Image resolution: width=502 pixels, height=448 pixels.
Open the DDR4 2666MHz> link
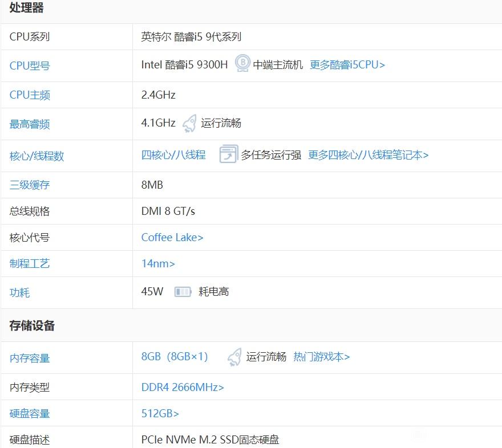183,387
